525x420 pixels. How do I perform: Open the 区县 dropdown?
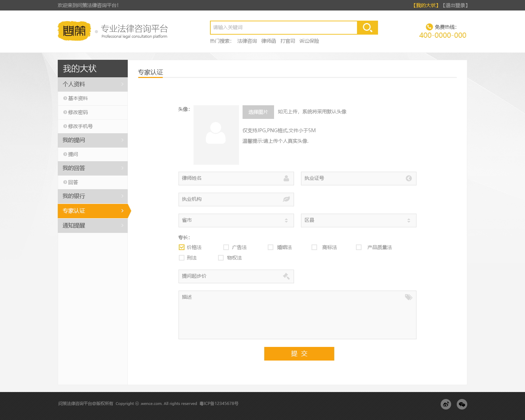click(359, 220)
